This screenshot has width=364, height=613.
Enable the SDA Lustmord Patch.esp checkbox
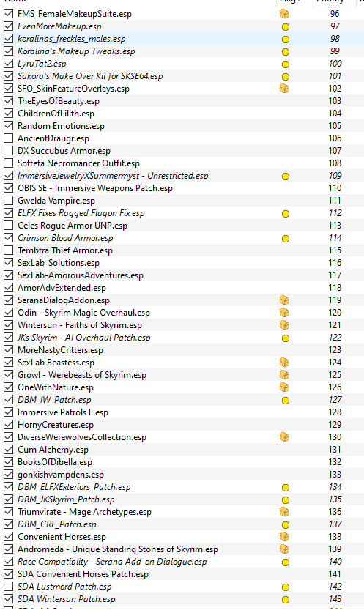[8, 587]
